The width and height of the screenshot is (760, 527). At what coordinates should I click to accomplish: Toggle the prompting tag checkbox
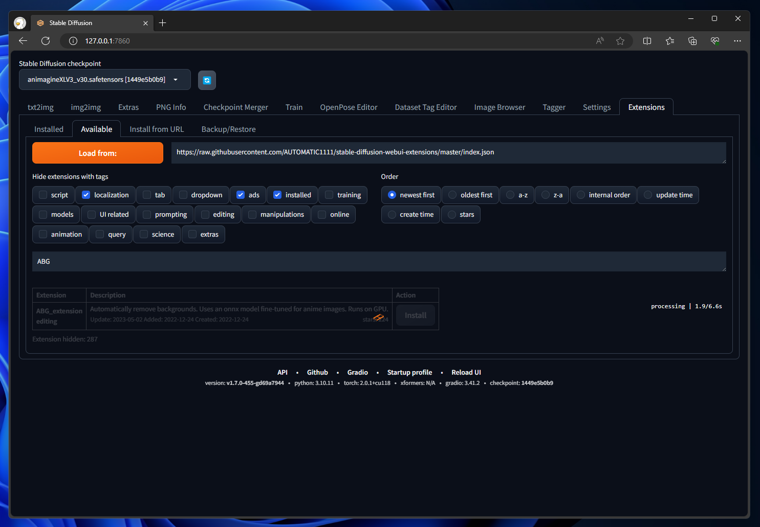(x=147, y=214)
